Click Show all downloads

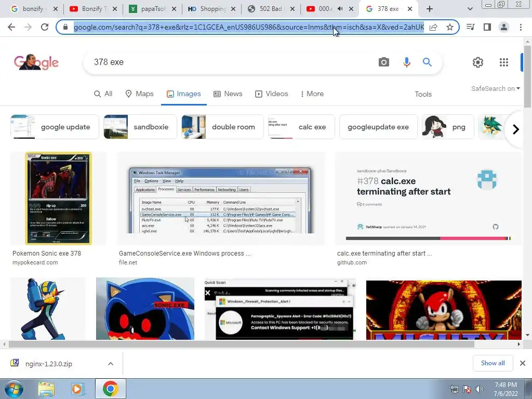point(493,363)
